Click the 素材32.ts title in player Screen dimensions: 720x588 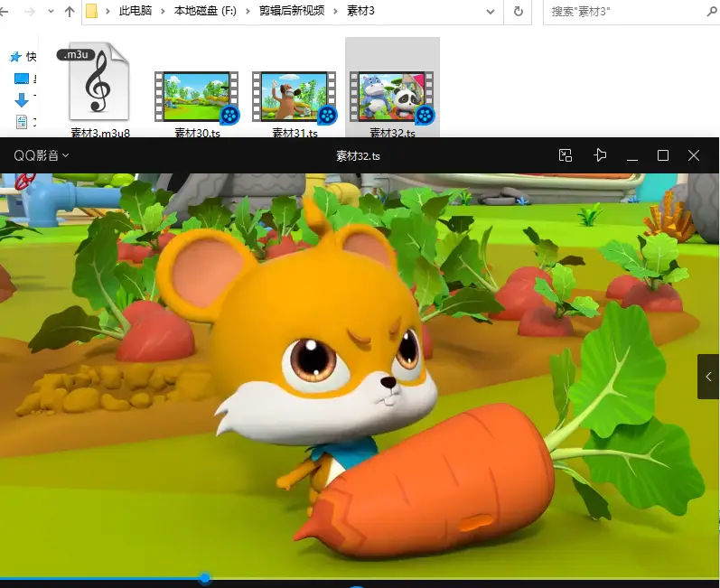[358, 156]
